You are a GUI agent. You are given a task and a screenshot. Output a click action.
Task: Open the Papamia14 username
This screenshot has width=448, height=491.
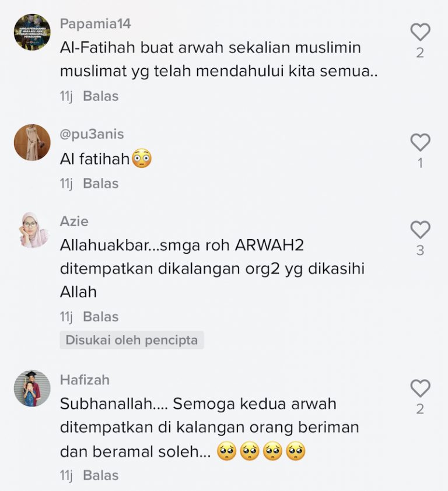(x=95, y=24)
